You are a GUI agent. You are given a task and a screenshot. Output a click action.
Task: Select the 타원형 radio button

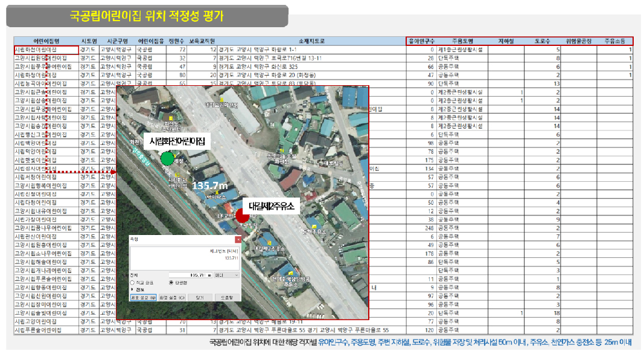click(x=171, y=283)
